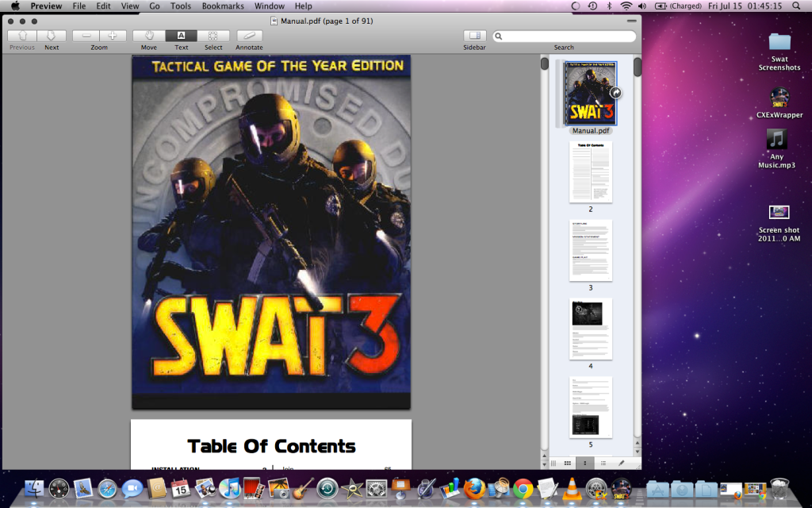Viewport: 812px width, 508px height.
Task: Open Safari from the Dock
Action: [x=108, y=488]
